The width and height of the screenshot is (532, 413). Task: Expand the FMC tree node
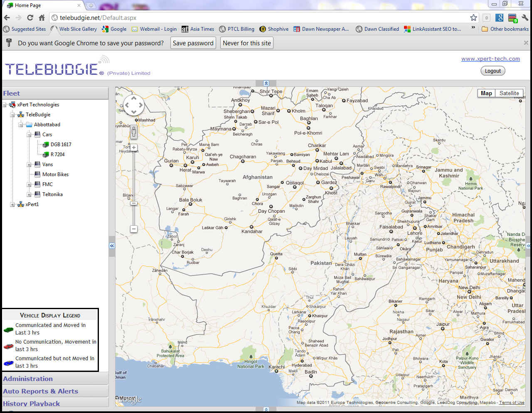(x=29, y=184)
